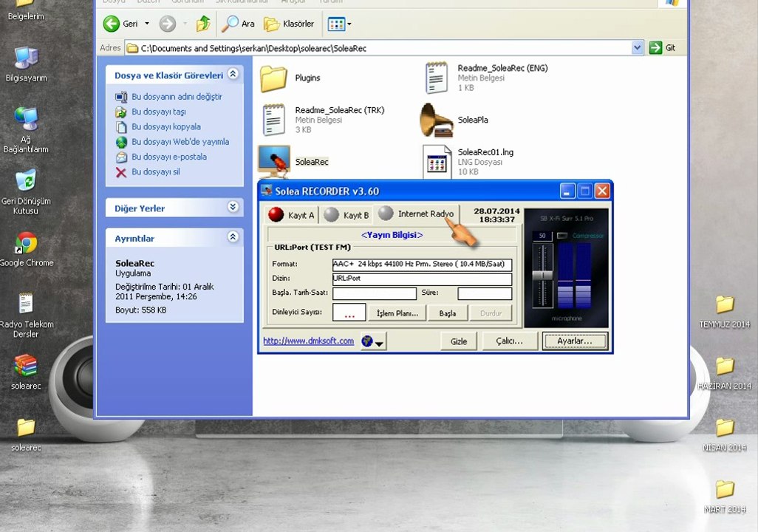The image size is (758, 532).
Task: Go up one folder level in Explorer
Action: pyautogui.click(x=203, y=24)
